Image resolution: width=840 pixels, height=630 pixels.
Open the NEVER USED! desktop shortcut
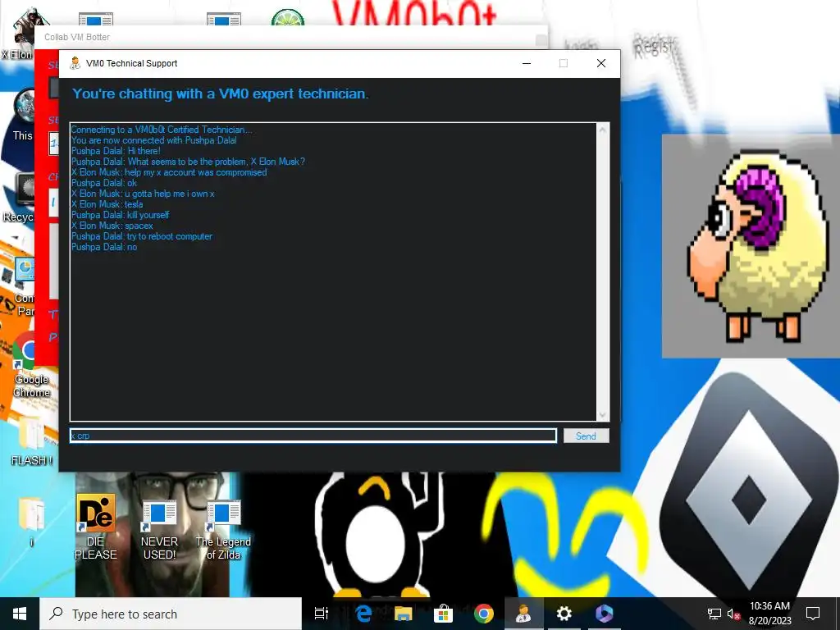click(x=159, y=531)
